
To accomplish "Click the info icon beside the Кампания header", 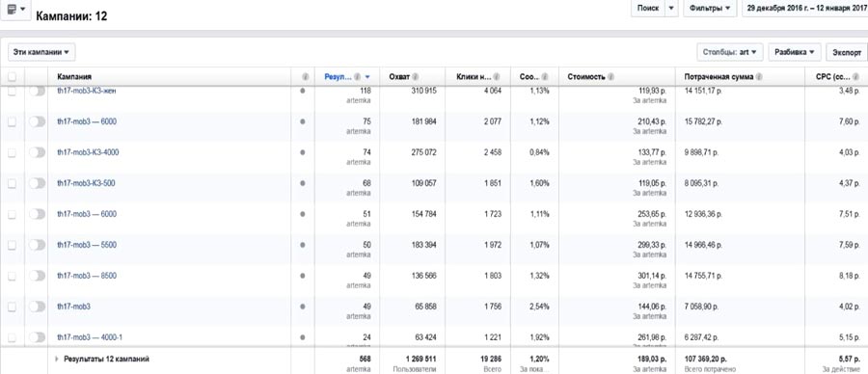I will coord(305,77).
